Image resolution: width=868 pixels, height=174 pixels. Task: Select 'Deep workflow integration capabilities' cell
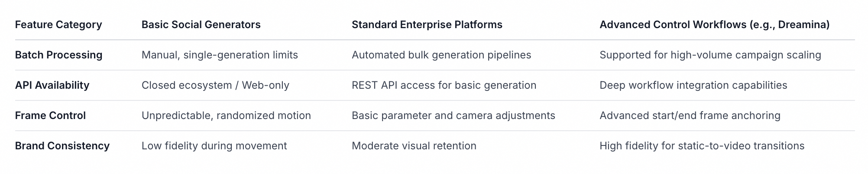(693, 85)
